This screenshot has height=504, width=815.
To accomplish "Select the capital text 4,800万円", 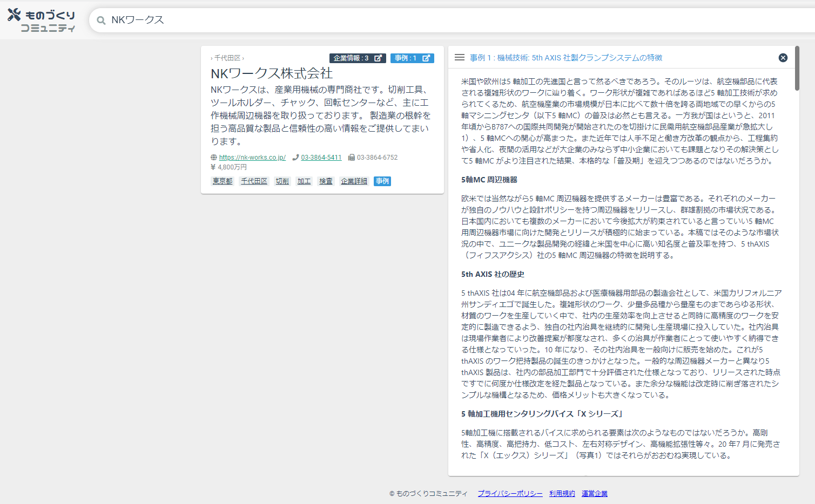I will point(232,167).
